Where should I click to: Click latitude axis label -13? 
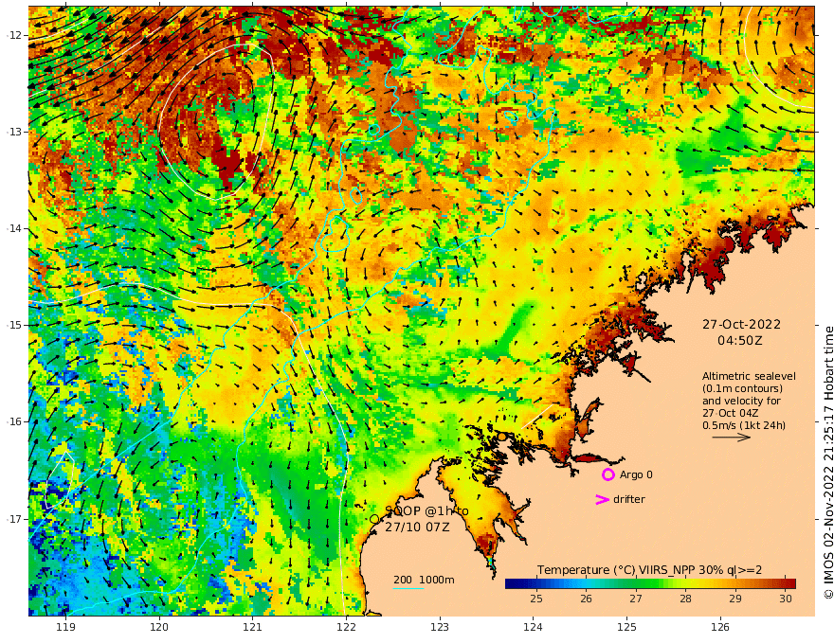[x=14, y=132]
